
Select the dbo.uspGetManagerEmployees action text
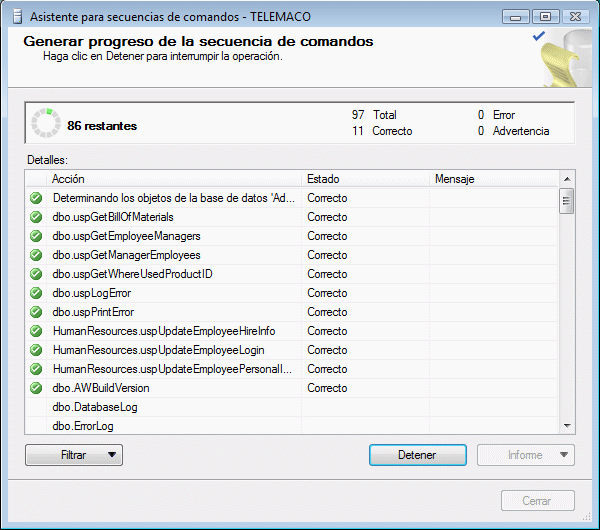[x=126, y=255]
